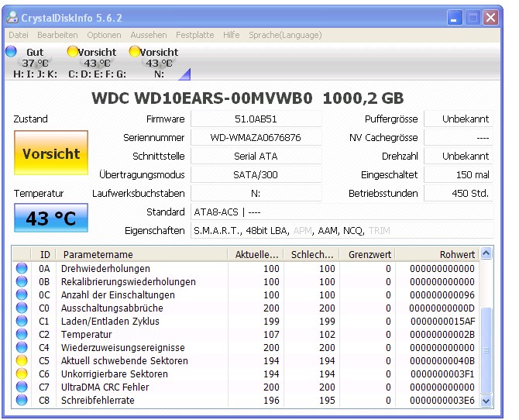Select the Ausschaltungsabbrüche row

pyautogui.click(x=246, y=308)
